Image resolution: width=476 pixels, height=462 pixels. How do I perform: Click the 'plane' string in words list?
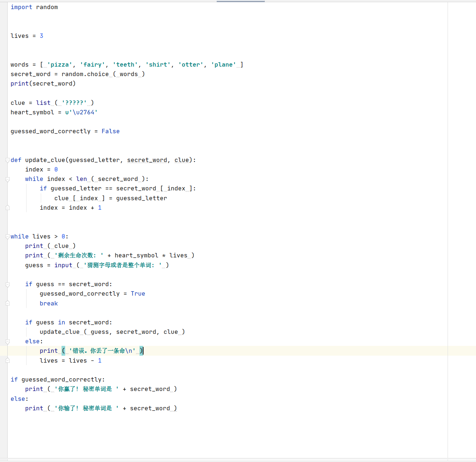click(224, 64)
